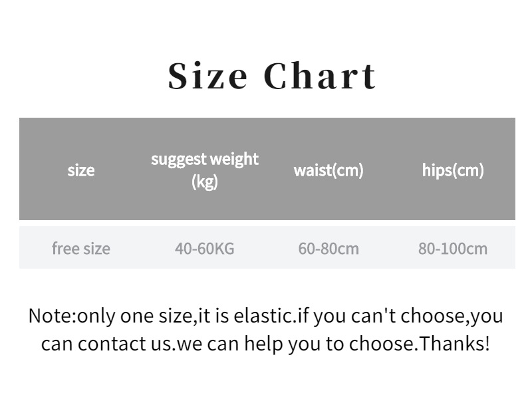Image resolution: width=532 pixels, height=399 pixels.
Task: Click the "80-100cm" hips value
Action: click(x=453, y=249)
